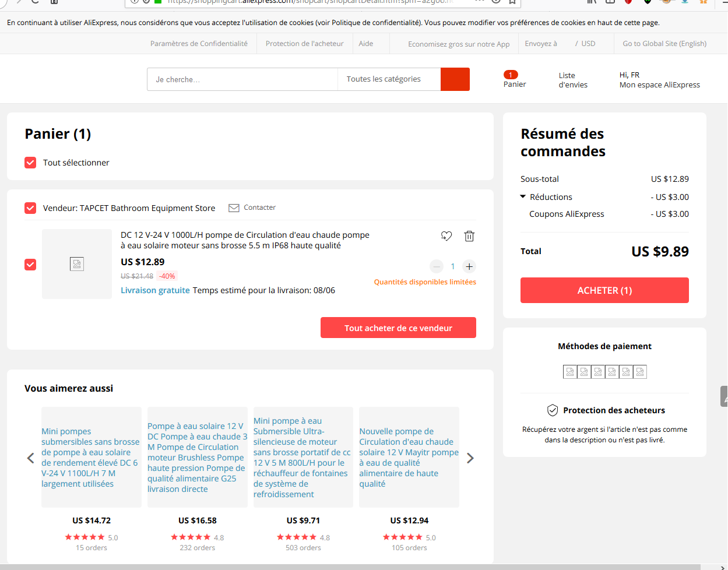Open TAPCET Bathroom Equipment Store vendor link
This screenshot has width=728, height=570.
(x=147, y=208)
